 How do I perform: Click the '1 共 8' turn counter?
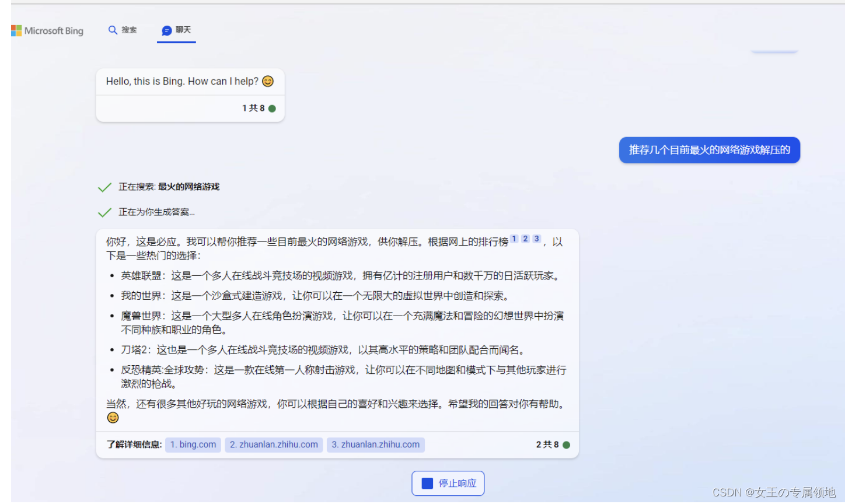click(254, 108)
